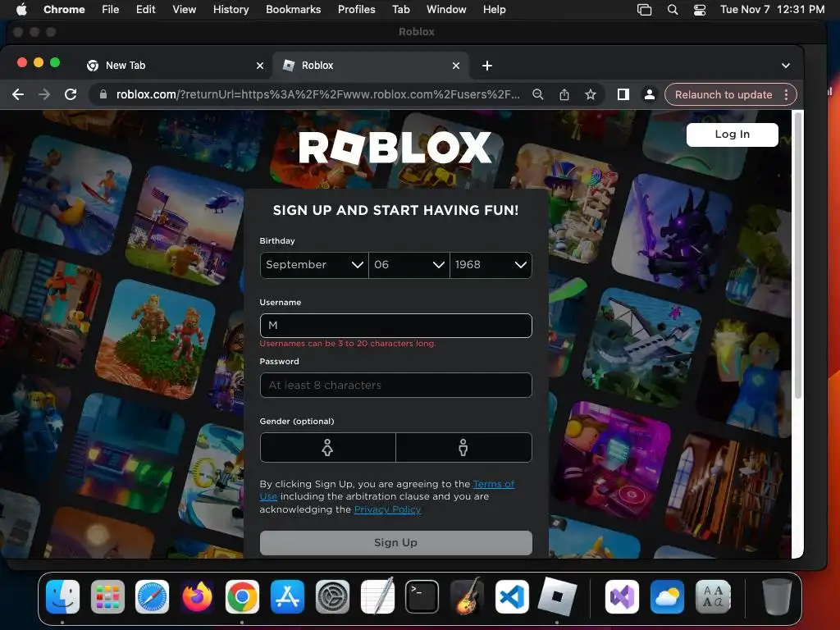Open the Window menu
Screen dimensions: 840x630
pos(446,9)
